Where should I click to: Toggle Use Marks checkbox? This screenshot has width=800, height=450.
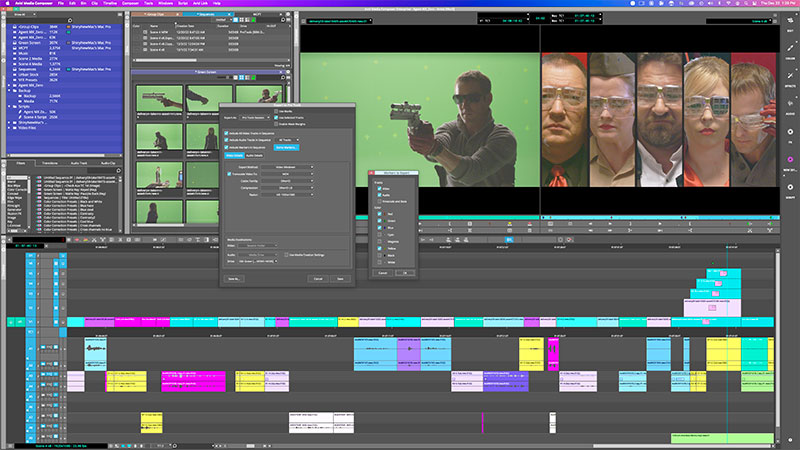click(x=276, y=111)
